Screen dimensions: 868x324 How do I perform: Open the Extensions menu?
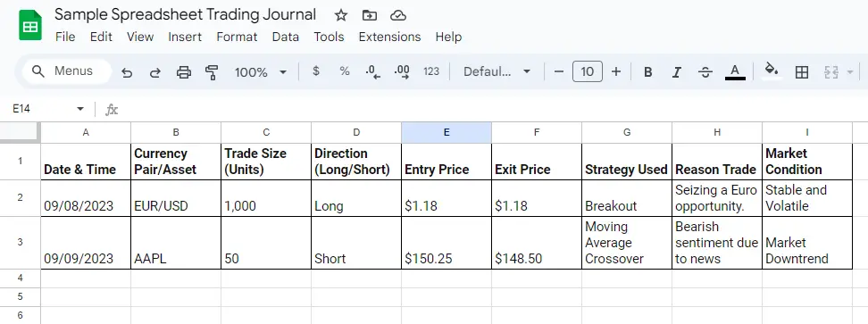click(x=389, y=37)
